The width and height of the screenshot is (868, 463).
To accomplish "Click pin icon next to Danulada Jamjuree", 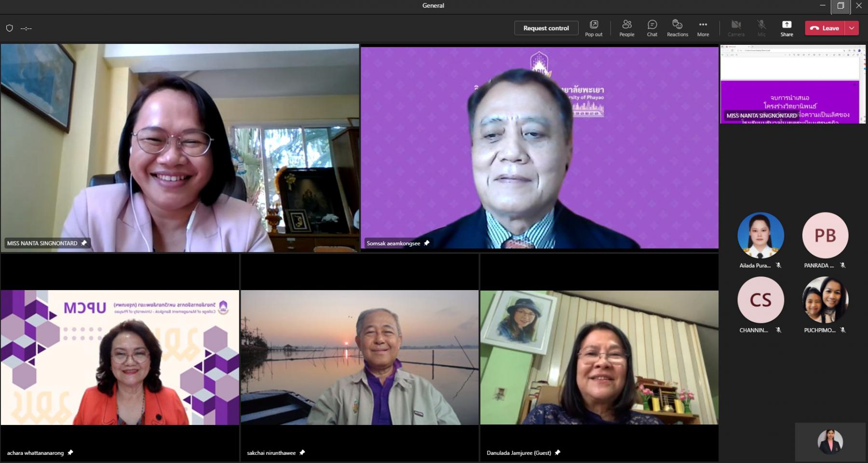I will (x=557, y=452).
